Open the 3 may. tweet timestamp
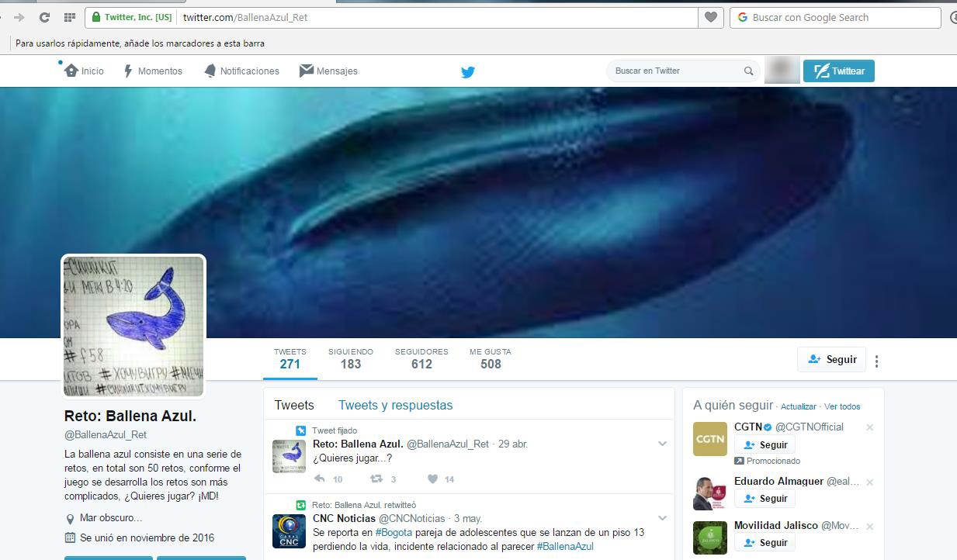The height and width of the screenshot is (560, 957). point(468,518)
